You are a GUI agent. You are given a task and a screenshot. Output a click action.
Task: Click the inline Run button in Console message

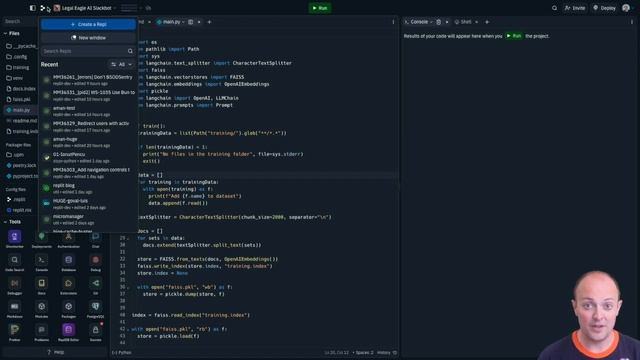(513, 36)
